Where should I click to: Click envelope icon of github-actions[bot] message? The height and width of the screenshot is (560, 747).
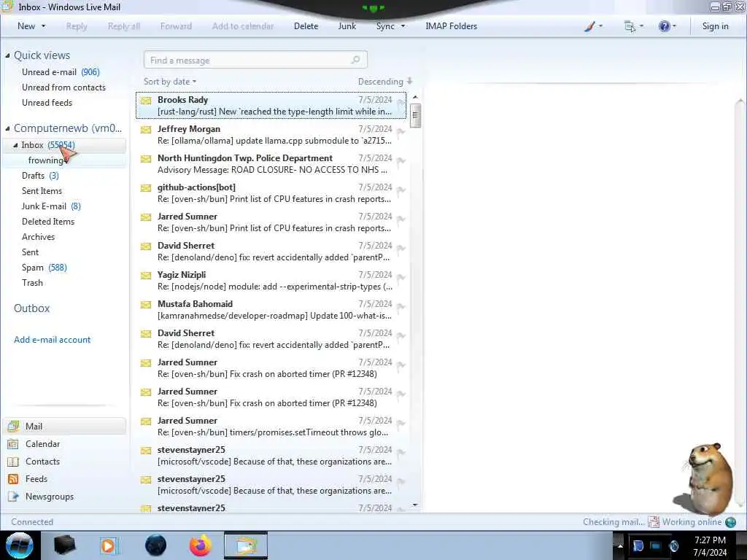click(146, 188)
